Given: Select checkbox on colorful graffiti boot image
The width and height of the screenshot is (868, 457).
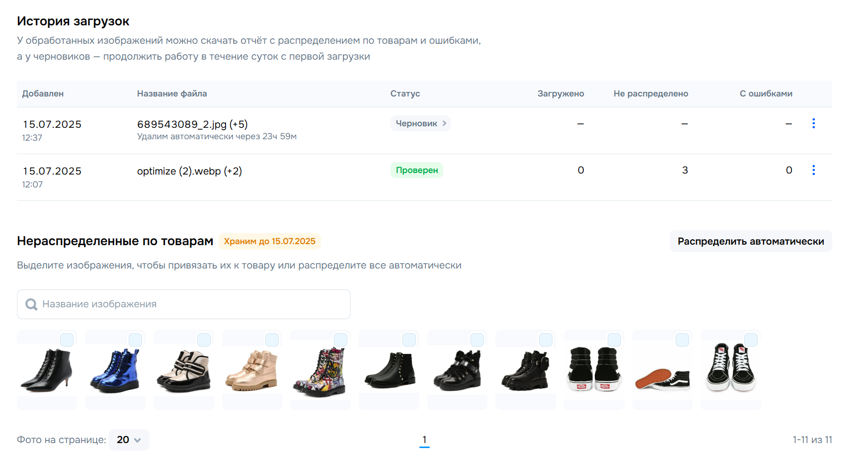Looking at the screenshot, I should [x=340, y=340].
